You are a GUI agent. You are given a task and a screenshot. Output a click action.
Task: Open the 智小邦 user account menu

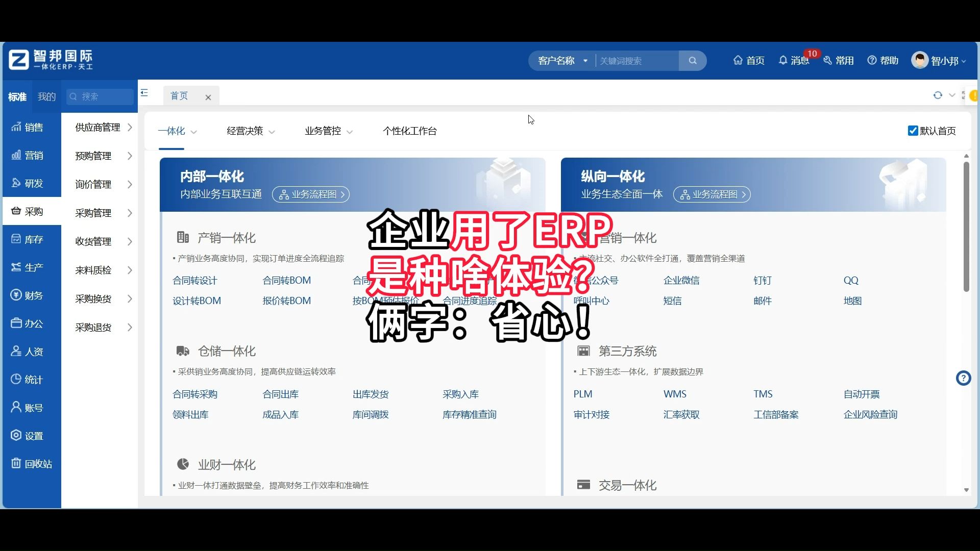click(939, 61)
